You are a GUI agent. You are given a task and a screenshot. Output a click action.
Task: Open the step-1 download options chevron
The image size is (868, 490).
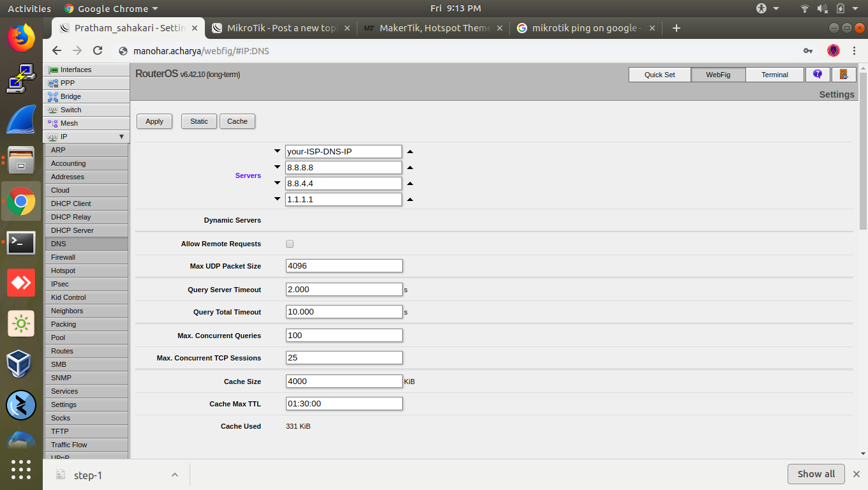[x=174, y=475]
